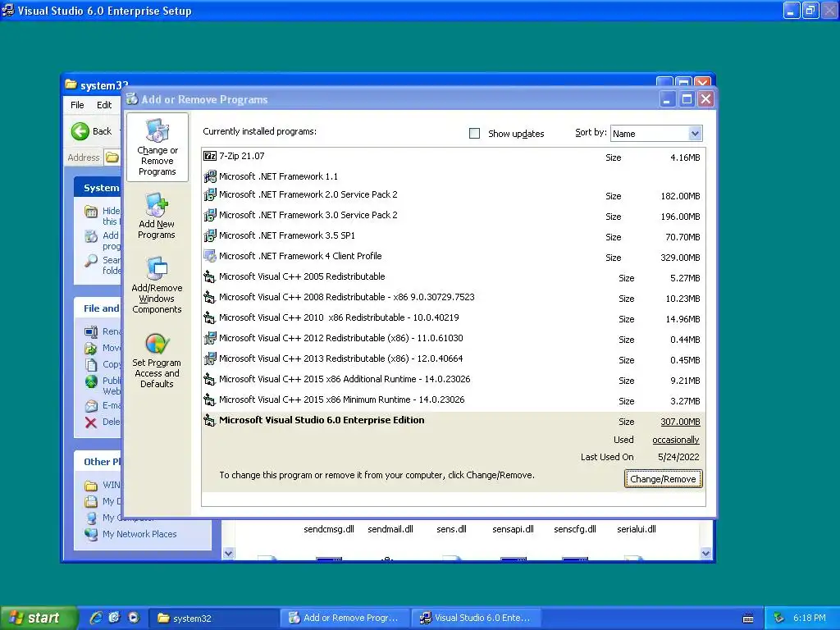Maximize the Add or Remove Programs window
Screen dimensions: 840x630
tap(687, 99)
